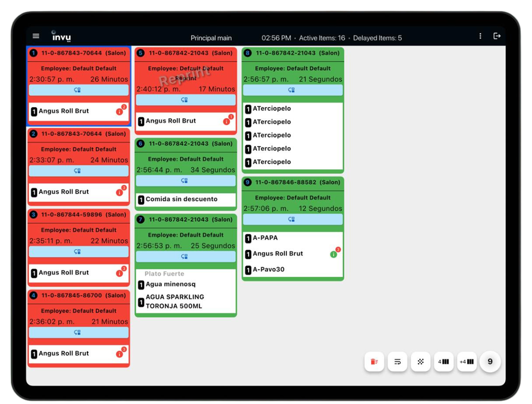
Task: Click the logout icon in header
Action: tap(497, 36)
